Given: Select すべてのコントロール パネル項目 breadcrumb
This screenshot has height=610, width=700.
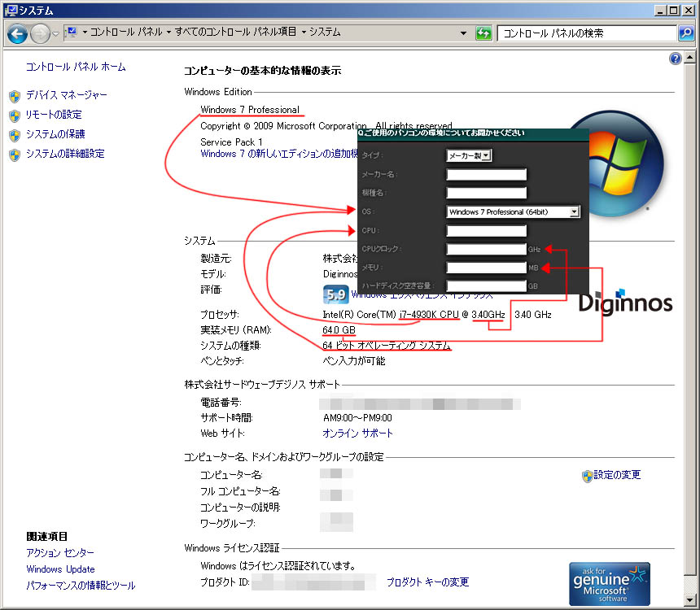Looking at the screenshot, I should point(236,33).
